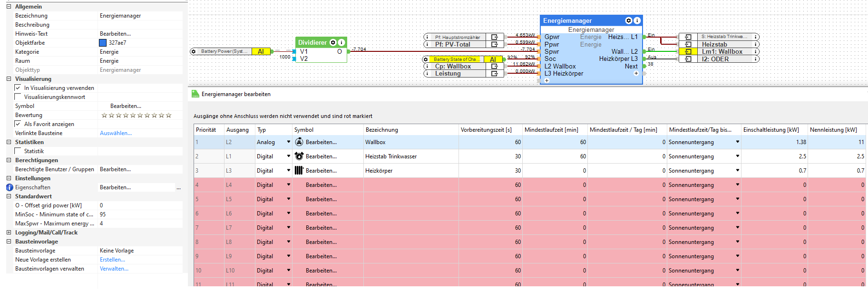Click the Priorität column header
This screenshot has height=292, width=868.
pos(206,130)
